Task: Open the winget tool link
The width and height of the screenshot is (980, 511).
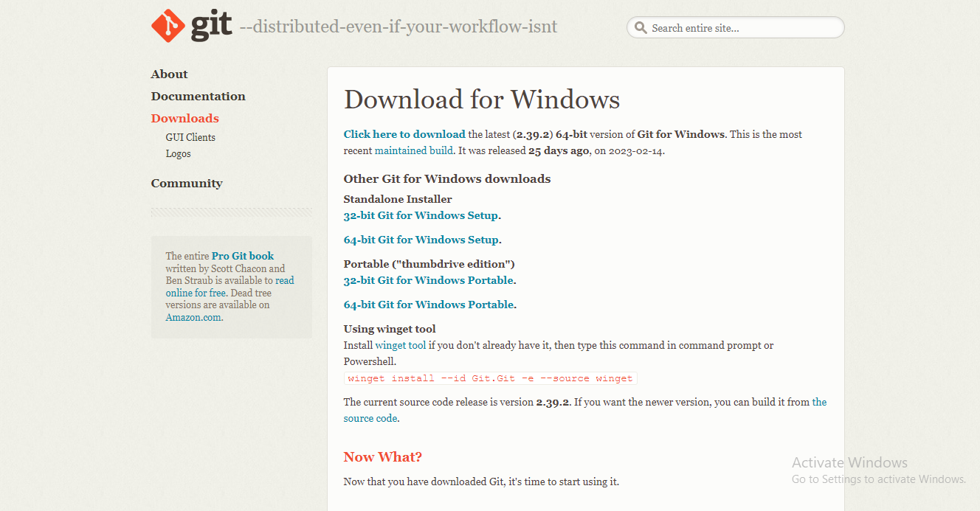Action: 401,345
